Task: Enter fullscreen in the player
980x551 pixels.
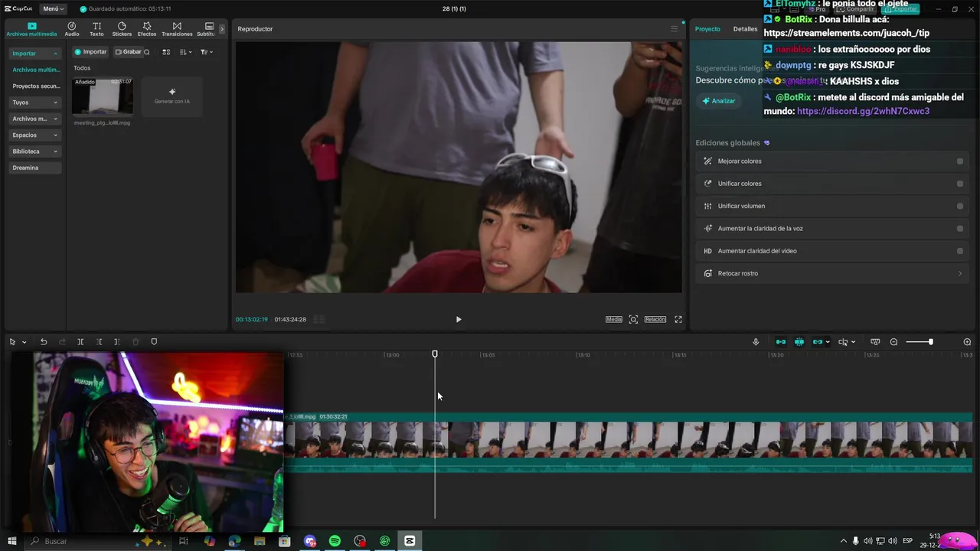Action: [678, 319]
